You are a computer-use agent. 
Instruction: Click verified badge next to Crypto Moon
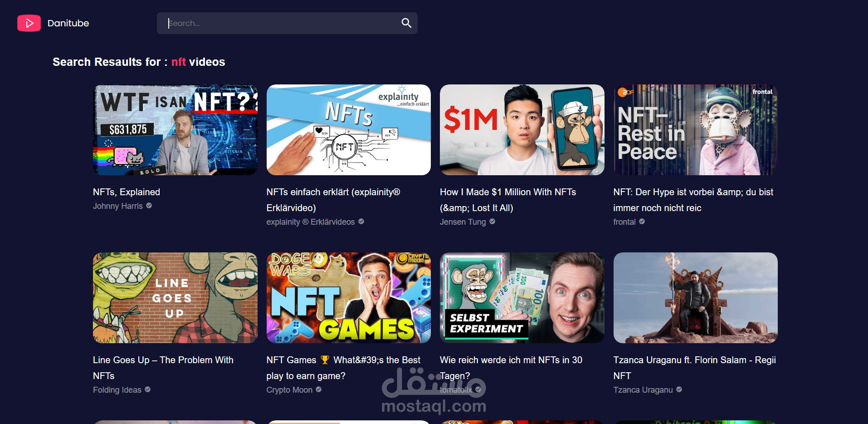[x=318, y=389]
